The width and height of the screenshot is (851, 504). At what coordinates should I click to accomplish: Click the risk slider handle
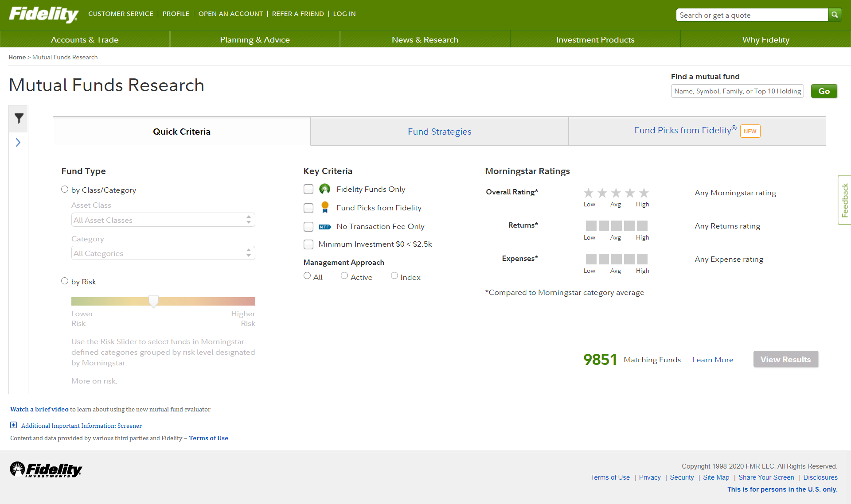pyautogui.click(x=153, y=301)
